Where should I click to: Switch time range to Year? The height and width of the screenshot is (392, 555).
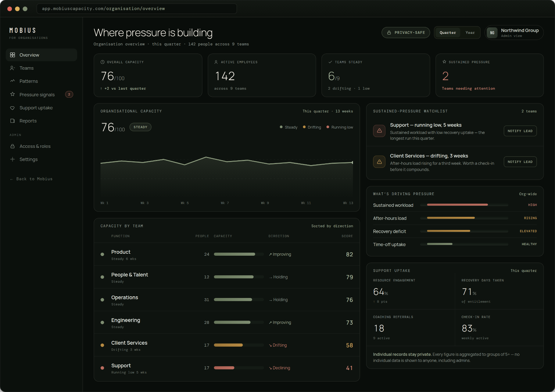point(470,33)
